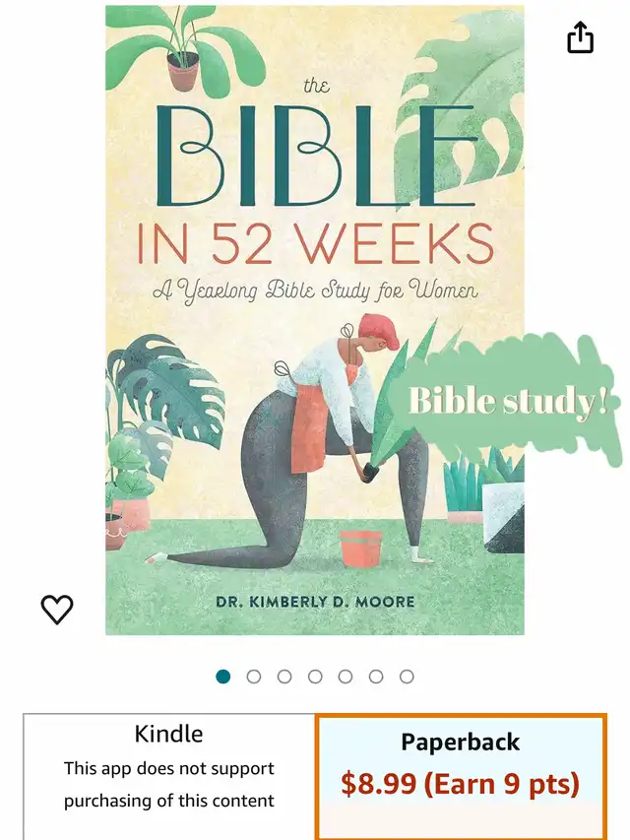Open the Bible in 52 Weeks cover image
Image resolution: width=630 pixels, height=840 pixels.
pos(314,320)
